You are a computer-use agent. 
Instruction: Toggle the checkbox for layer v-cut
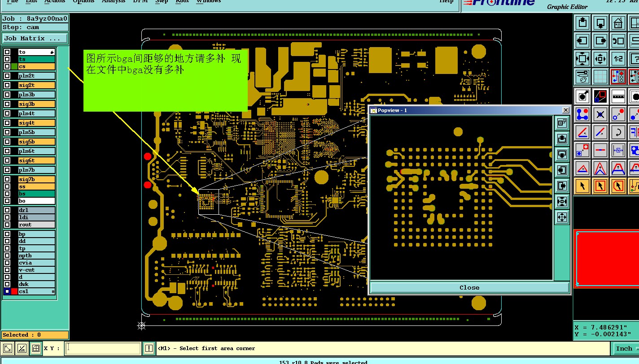pos(7,270)
